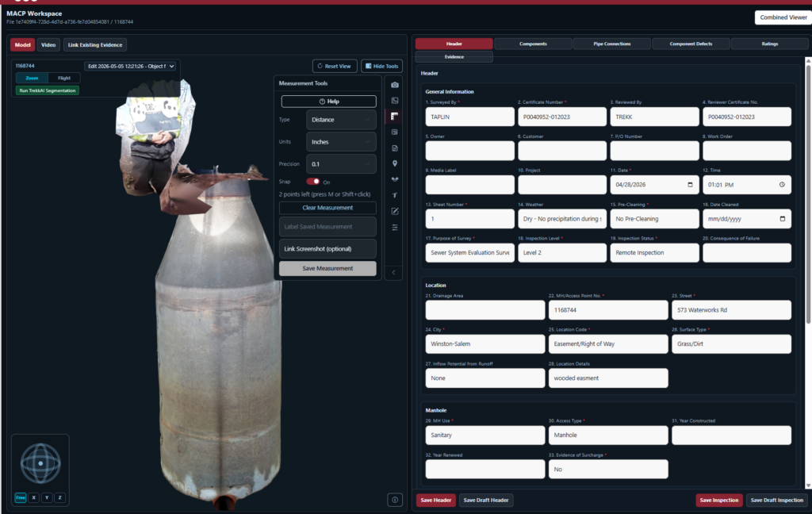The width and height of the screenshot is (812, 514).
Task: Switch to the Ratings tab
Action: click(x=769, y=44)
